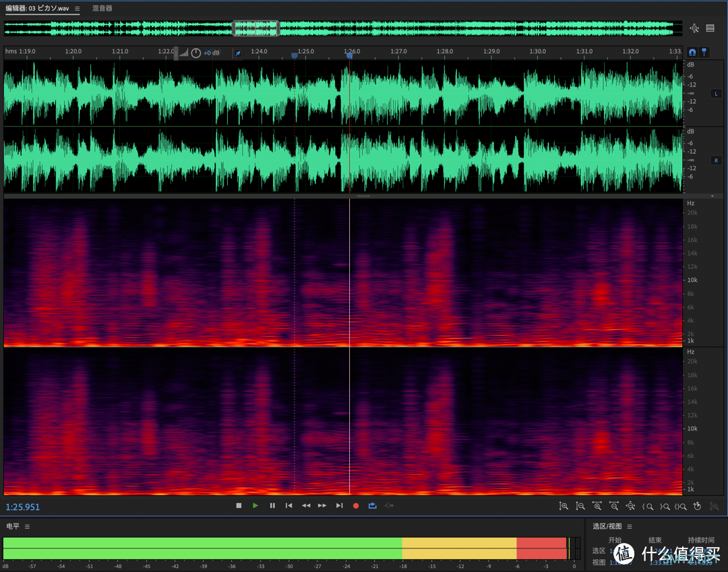Viewport: 728px width, 572px height.
Task: Collapse spectral display with small arrow
Action: pyautogui.click(x=712, y=196)
